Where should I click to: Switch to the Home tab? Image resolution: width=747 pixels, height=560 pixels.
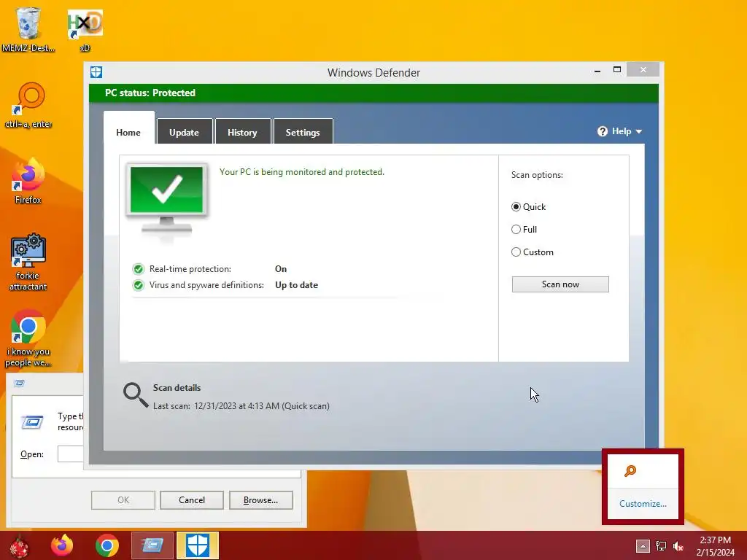click(x=128, y=133)
